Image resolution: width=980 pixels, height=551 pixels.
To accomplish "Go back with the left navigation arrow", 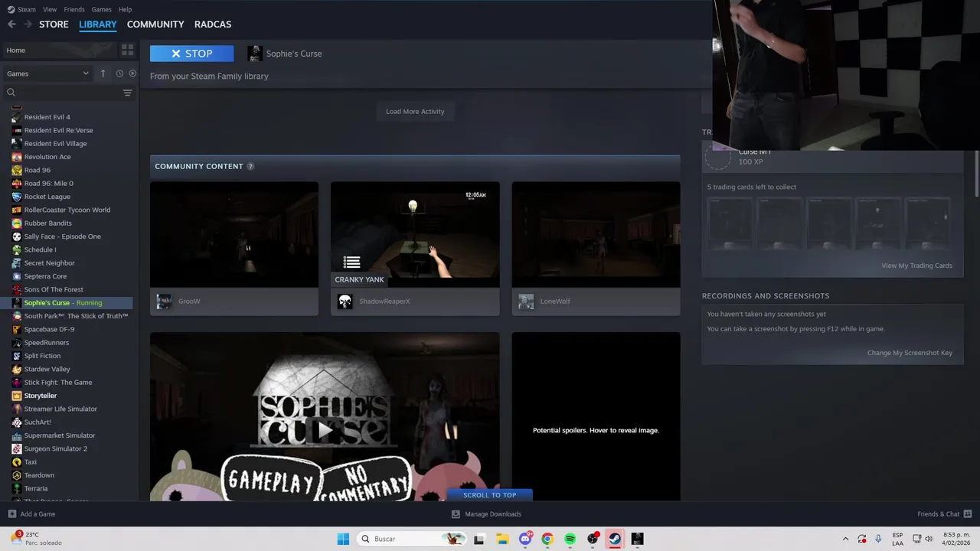I will (11, 24).
